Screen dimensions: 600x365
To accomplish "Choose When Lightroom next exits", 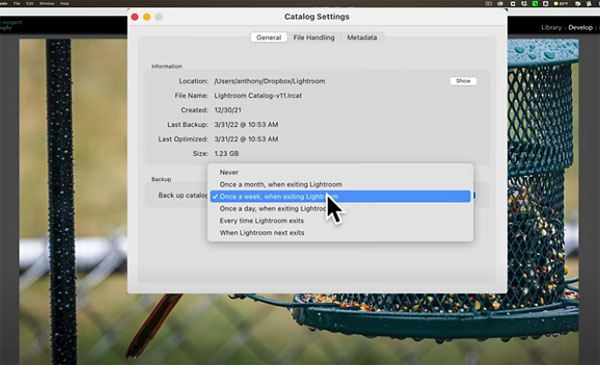I will (x=340, y=233).
